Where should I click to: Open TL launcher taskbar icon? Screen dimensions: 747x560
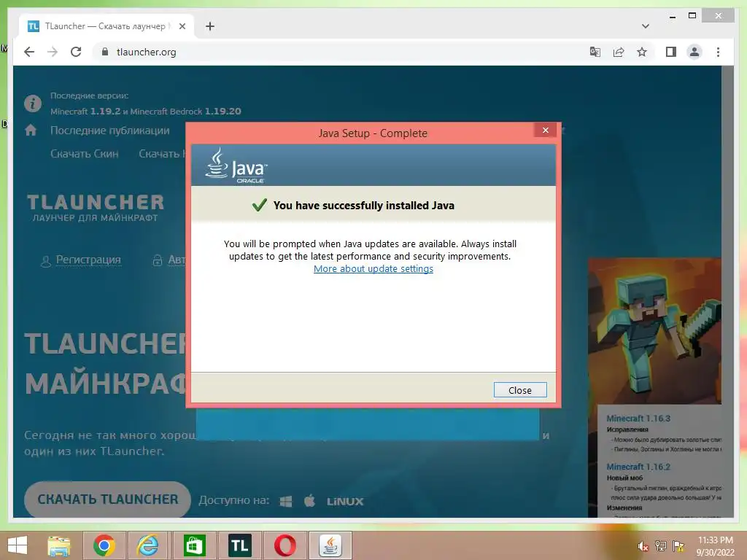click(239, 545)
